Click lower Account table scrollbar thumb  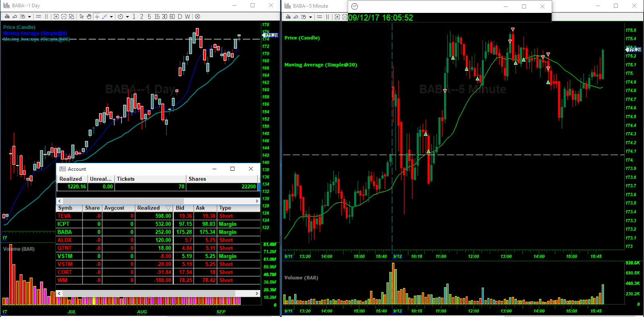coord(149,294)
